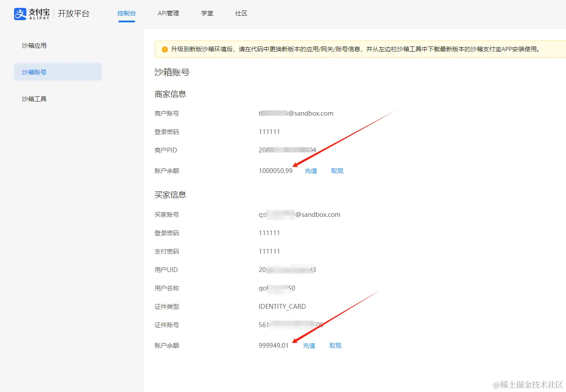The width and height of the screenshot is (566, 392).
Task: Click the Alipay logo icon
Action: coord(21,14)
